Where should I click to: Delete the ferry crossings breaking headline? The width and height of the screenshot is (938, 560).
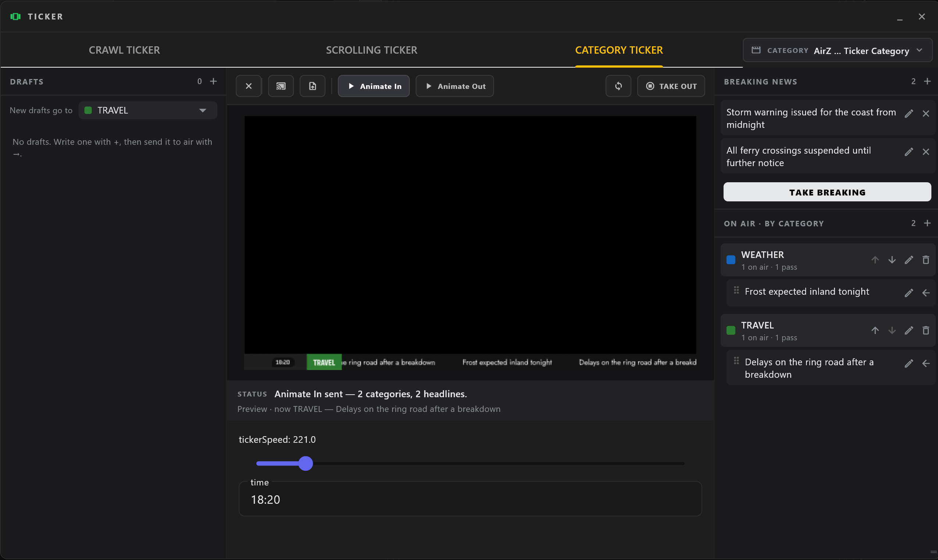click(x=926, y=152)
